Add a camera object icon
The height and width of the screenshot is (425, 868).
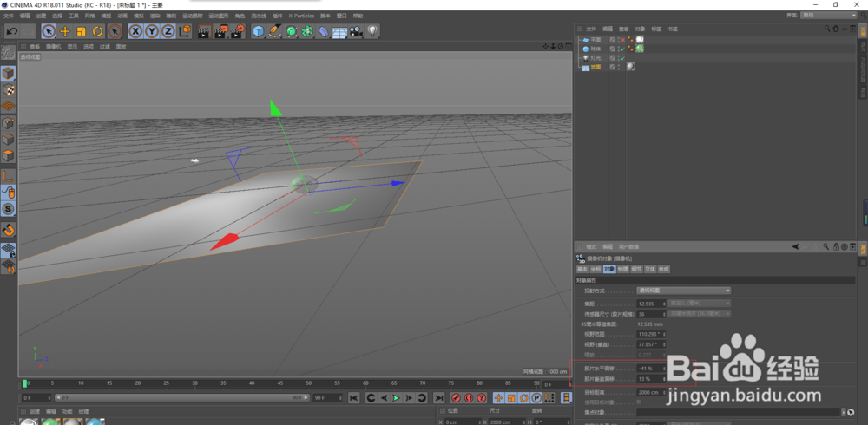tap(355, 31)
